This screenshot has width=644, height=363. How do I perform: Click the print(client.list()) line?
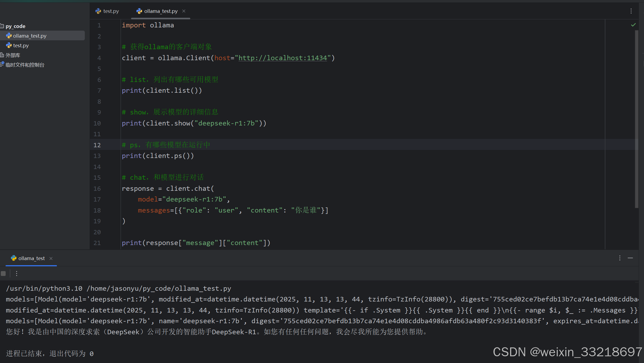pyautogui.click(x=162, y=91)
